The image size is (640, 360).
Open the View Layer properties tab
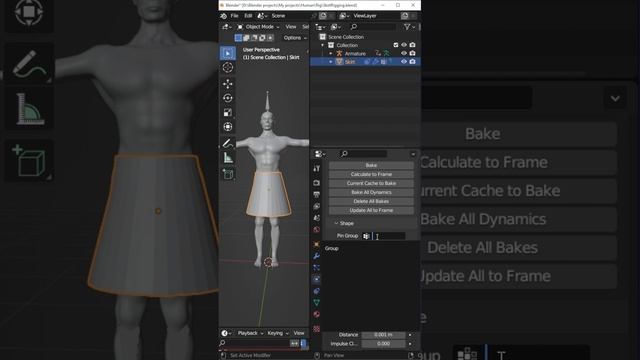[x=316, y=206]
